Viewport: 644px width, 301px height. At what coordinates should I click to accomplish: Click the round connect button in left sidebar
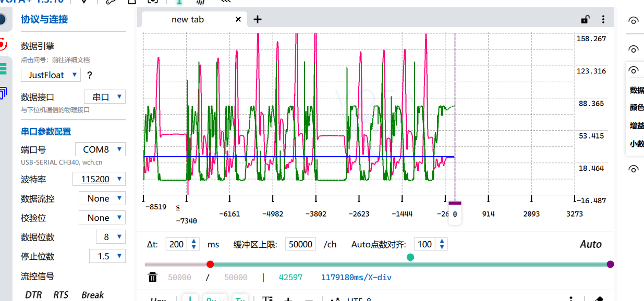click(x=2, y=20)
